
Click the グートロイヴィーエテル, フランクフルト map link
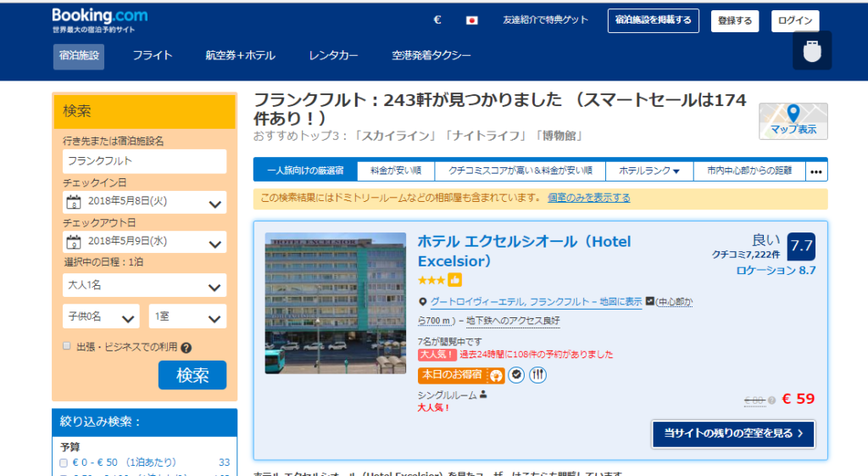(537, 302)
